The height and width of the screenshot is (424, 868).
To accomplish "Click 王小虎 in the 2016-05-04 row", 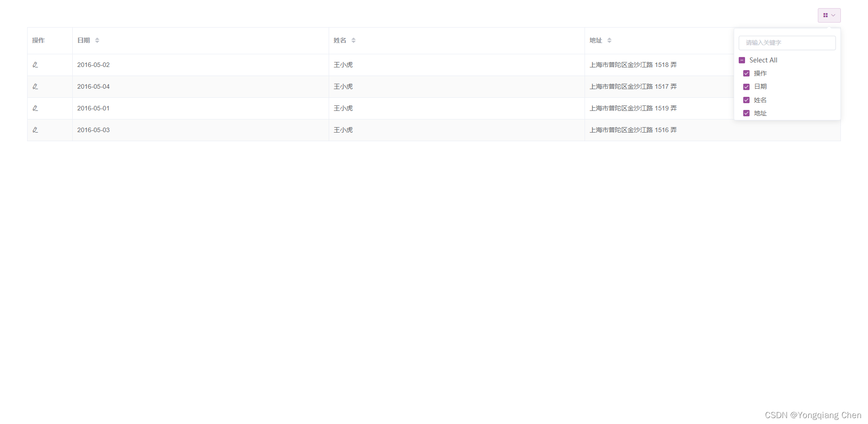I will coord(343,86).
